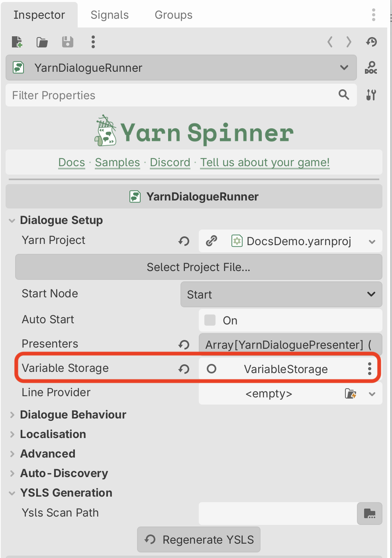Image resolution: width=392 pixels, height=558 pixels.
Task: Click the Start Node label
Action: (50, 293)
